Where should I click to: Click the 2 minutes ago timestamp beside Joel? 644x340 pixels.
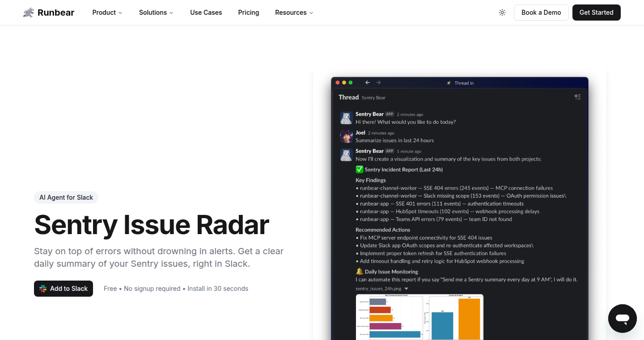381,133
